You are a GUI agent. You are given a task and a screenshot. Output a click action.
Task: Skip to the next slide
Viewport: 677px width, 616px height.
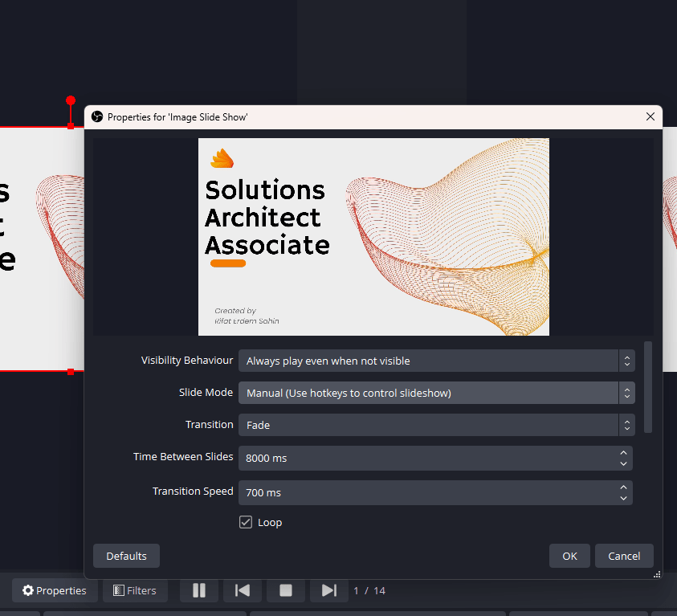click(x=329, y=590)
